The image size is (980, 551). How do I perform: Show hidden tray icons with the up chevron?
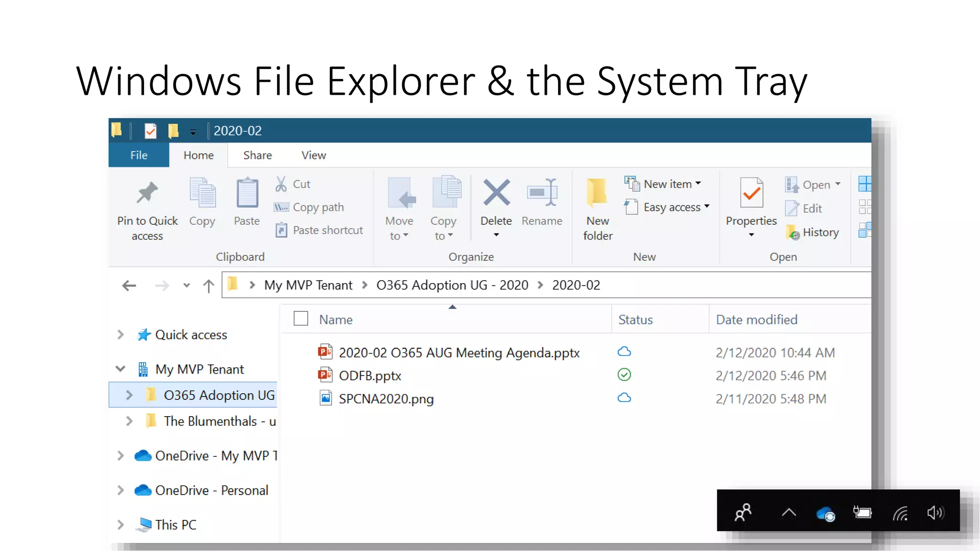(789, 513)
